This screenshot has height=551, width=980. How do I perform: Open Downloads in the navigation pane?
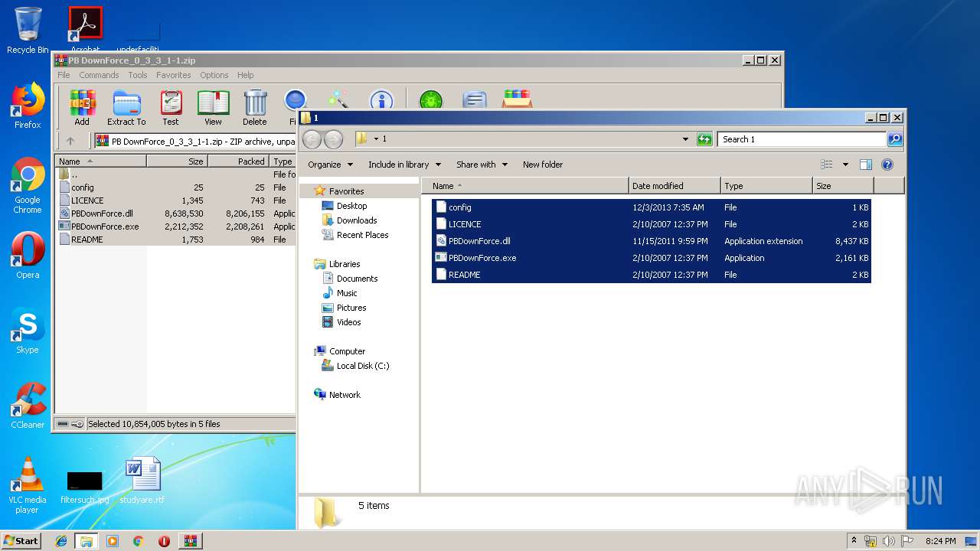[x=357, y=220]
